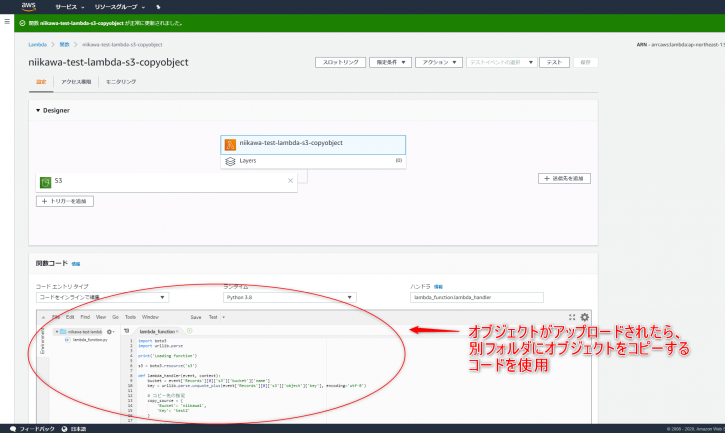Follow the 関数 breadcrumb link
Viewport: 725px width, 433px height.
tap(64, 45)
